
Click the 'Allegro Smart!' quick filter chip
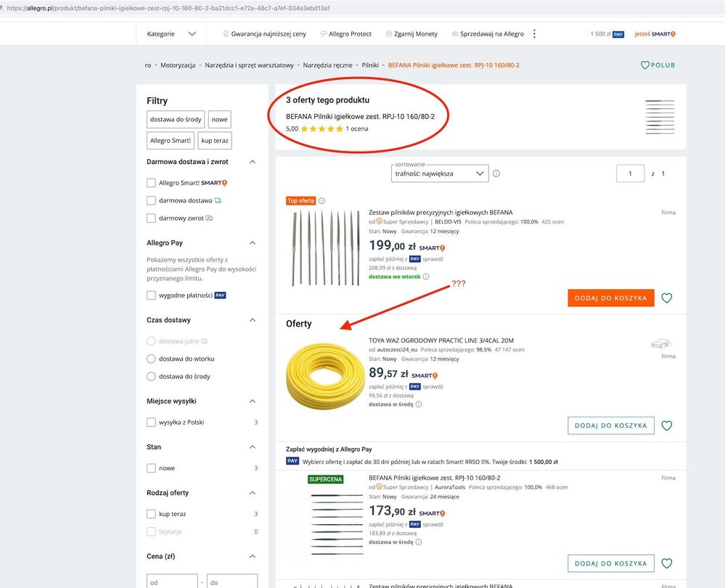click(x=171, y=141)
